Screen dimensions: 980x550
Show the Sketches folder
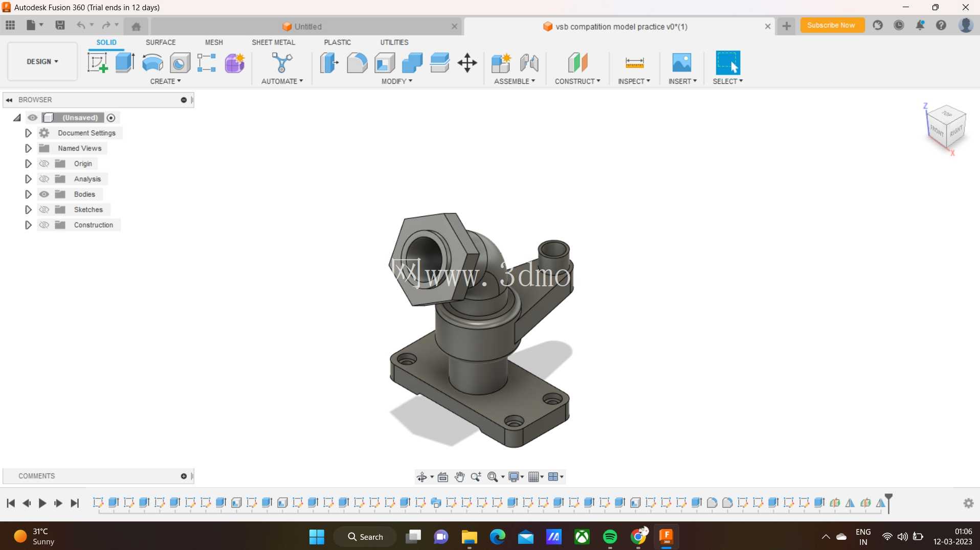(44, 210)
